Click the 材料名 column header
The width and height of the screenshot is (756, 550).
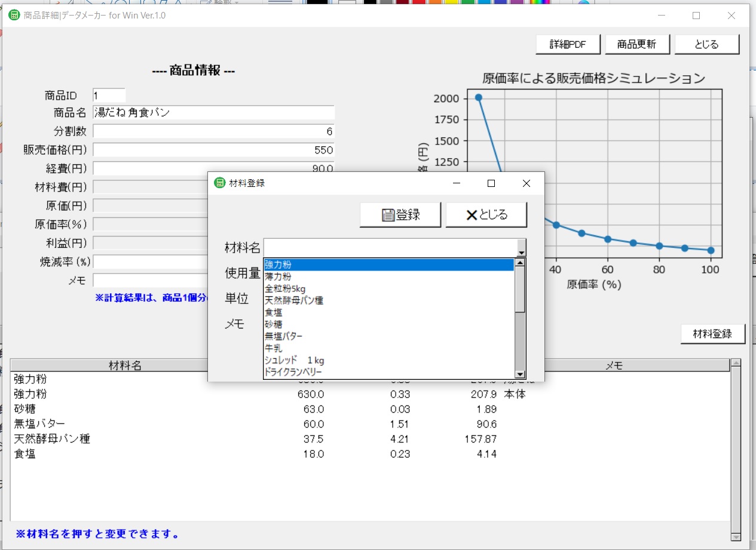125,365
